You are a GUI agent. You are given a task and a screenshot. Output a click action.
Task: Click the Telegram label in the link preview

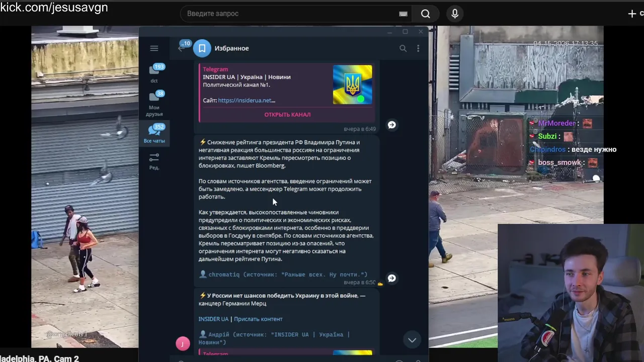coord(215,69)
